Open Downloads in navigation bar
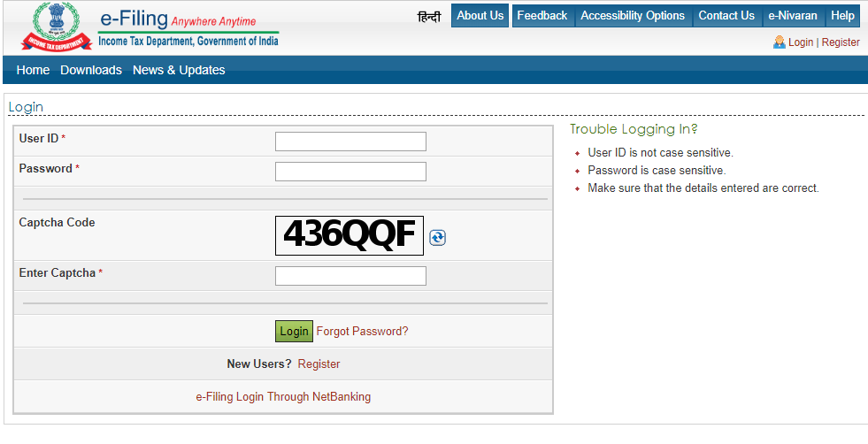Screen dimensions: 868x444 [x=91, y=70]
